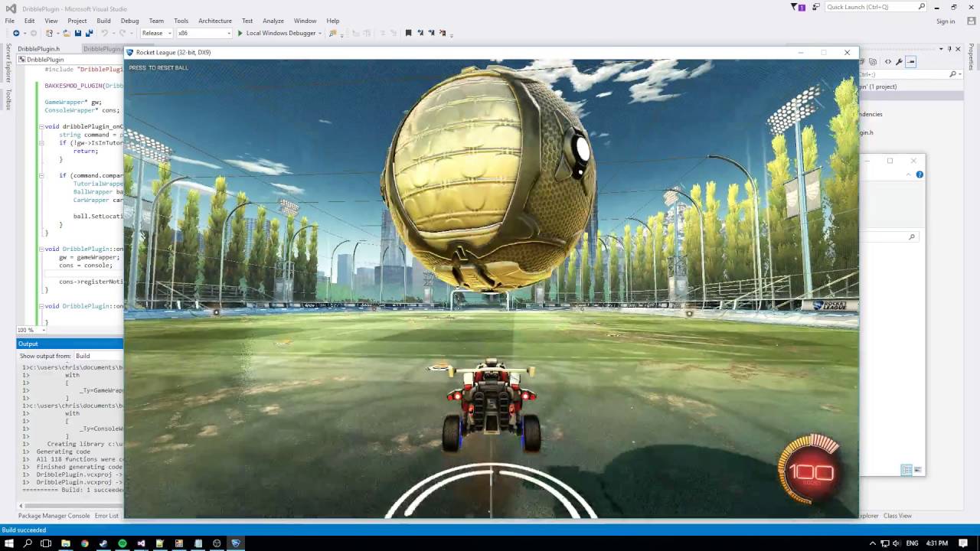Click the Undo arrow in toolbar
980x551 pixels.
click(x=104, y=33)
